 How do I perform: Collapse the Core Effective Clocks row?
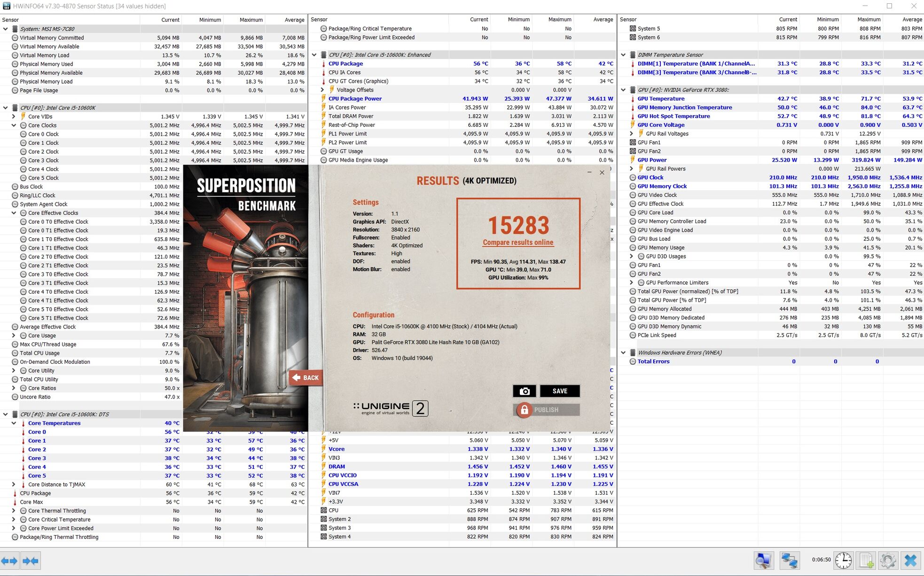point(14,213)
